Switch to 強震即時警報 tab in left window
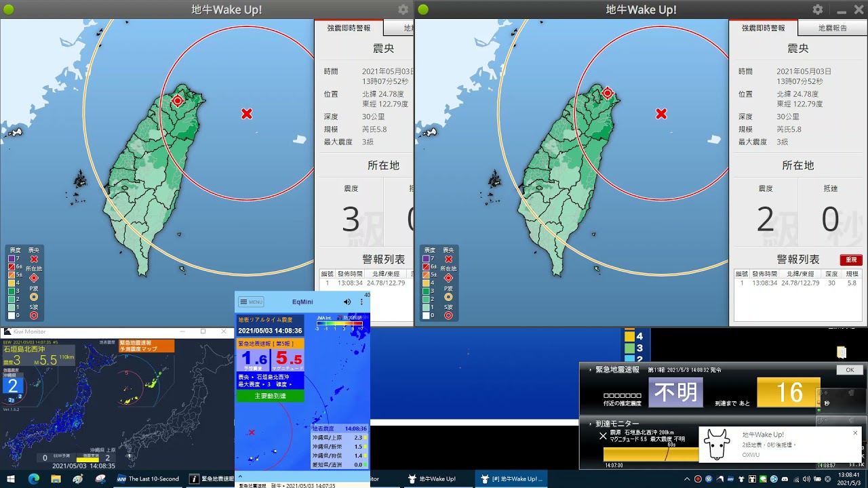The width and height of the screenshot is (868, 488). point(349,28)
